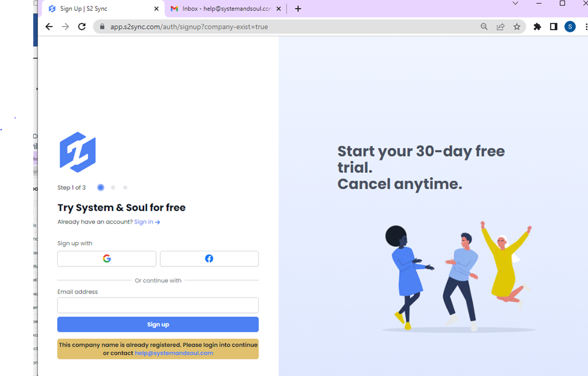
Task: Click the active step 1 indicator dot
Action: point(101,187)
